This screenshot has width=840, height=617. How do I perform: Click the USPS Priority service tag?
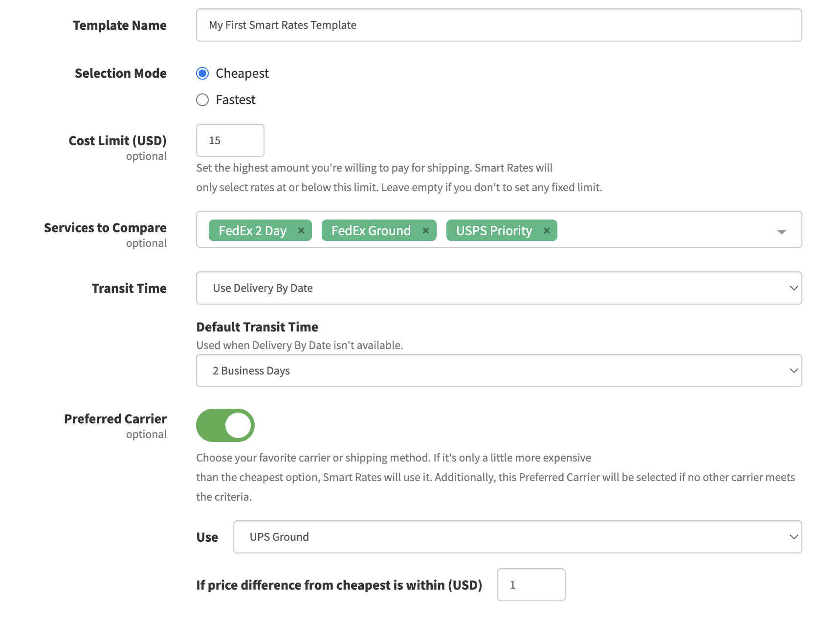tap(494, 231)
